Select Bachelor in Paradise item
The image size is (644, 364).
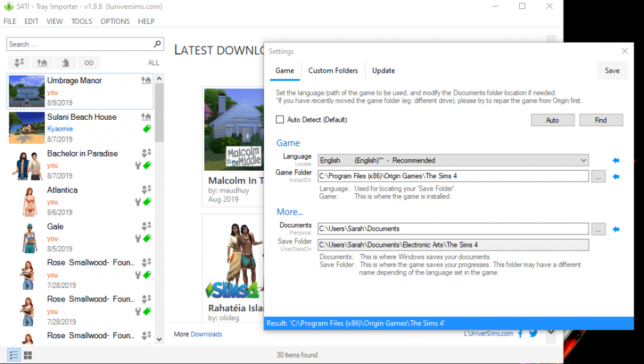(x=80, y=164)
